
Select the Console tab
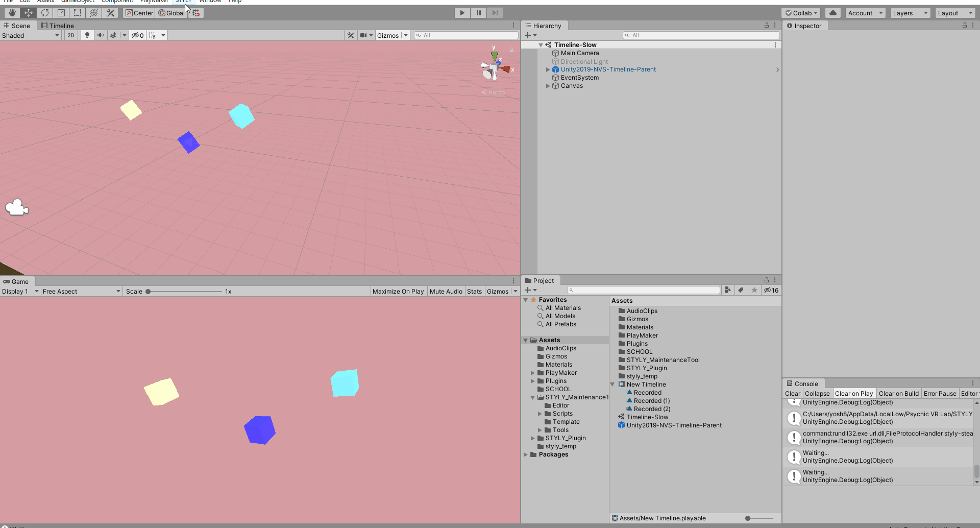[x=803, y=383]
